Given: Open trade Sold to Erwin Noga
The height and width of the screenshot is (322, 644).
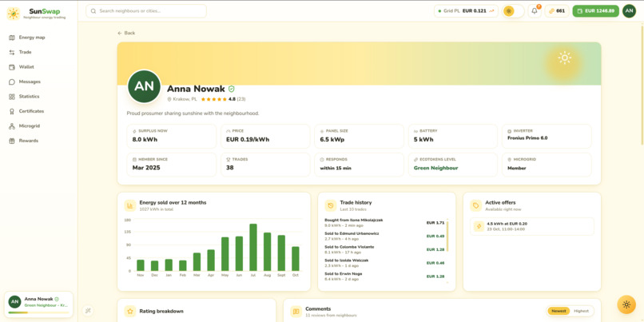Looking at the screenshot, I should click(384, 276).
